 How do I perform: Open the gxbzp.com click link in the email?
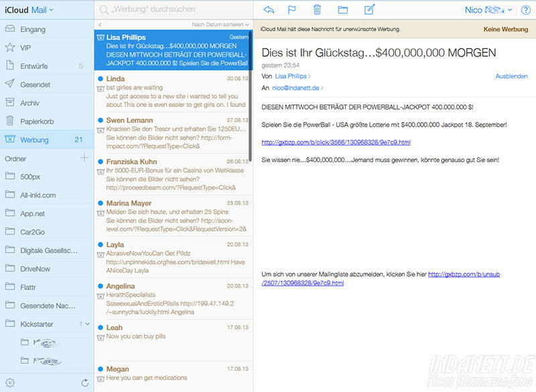pyautogui.click(x=336, y=143)
